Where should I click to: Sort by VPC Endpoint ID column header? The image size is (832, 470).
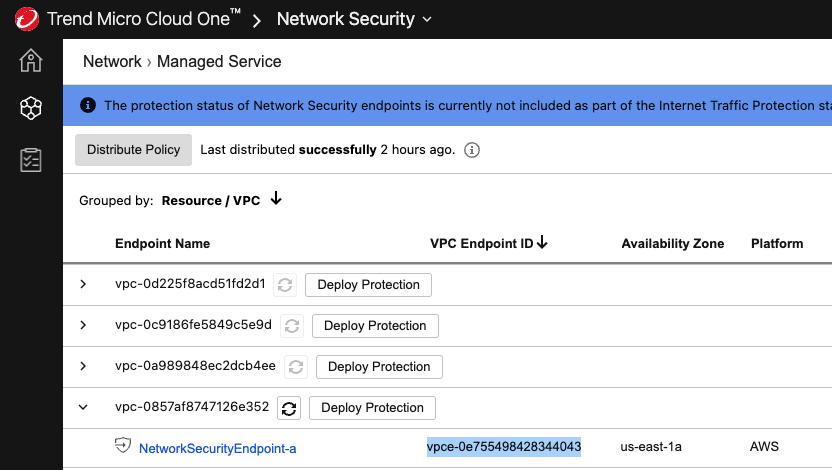481,243
